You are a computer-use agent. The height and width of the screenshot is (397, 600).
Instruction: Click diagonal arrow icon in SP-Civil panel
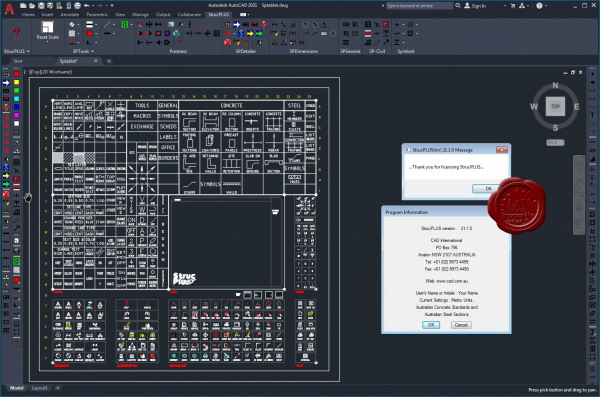coord(386,42)
